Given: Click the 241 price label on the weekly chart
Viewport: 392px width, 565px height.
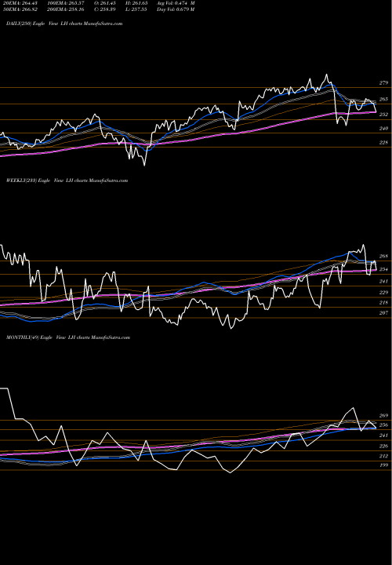Looking at the screenshot, I should tap(383, 282).
